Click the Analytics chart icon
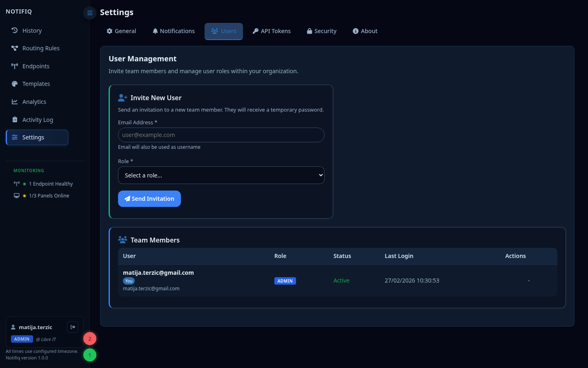588x368 pixels. pos(15,102)
